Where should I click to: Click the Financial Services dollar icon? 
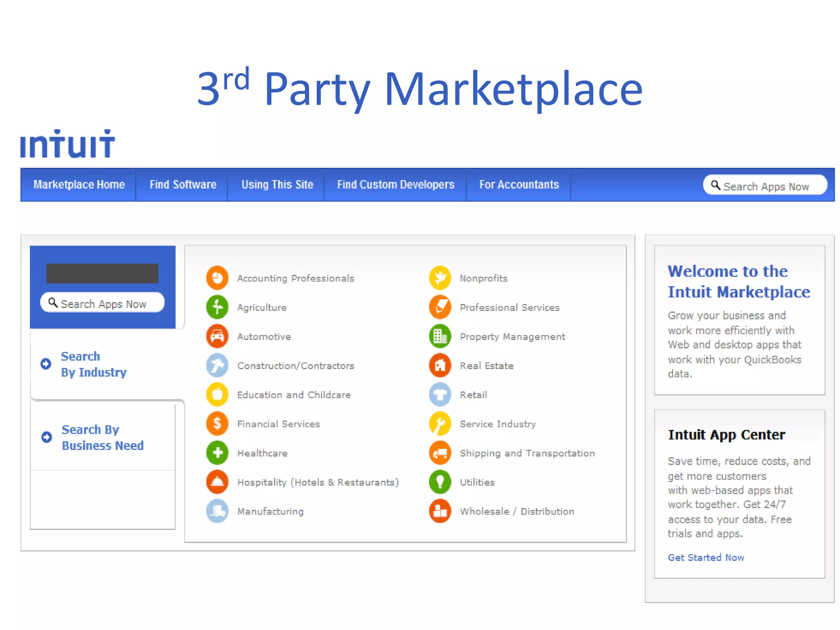pyautogui.click(x=217, y=423)
